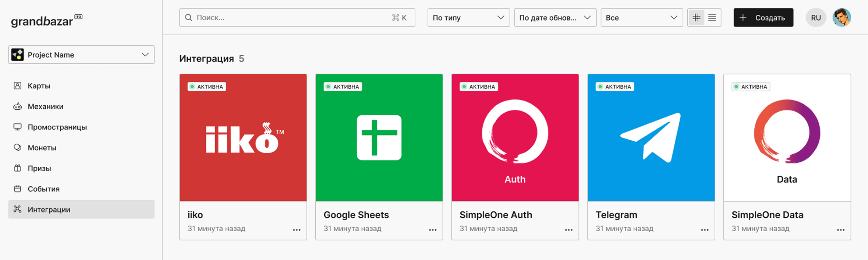Viewport: 868px width, 260px height.
Task: Open the По дате обнов... sort dropdown
Action: tap(555, 18)
